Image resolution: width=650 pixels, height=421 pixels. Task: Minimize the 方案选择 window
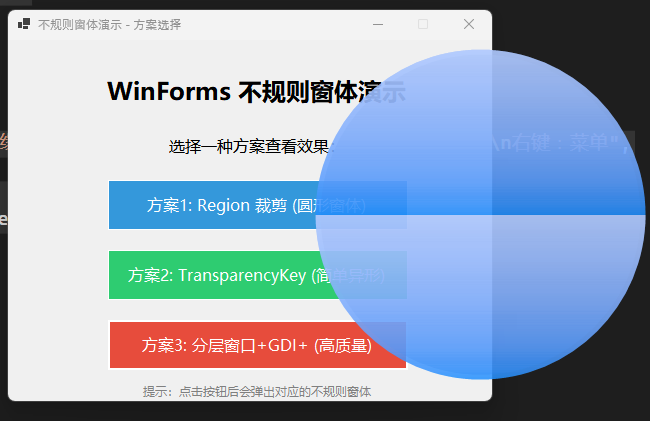(378, 24)
